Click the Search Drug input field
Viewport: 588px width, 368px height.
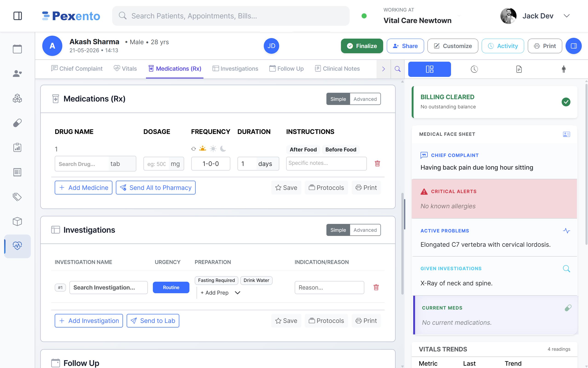point(81,164)
